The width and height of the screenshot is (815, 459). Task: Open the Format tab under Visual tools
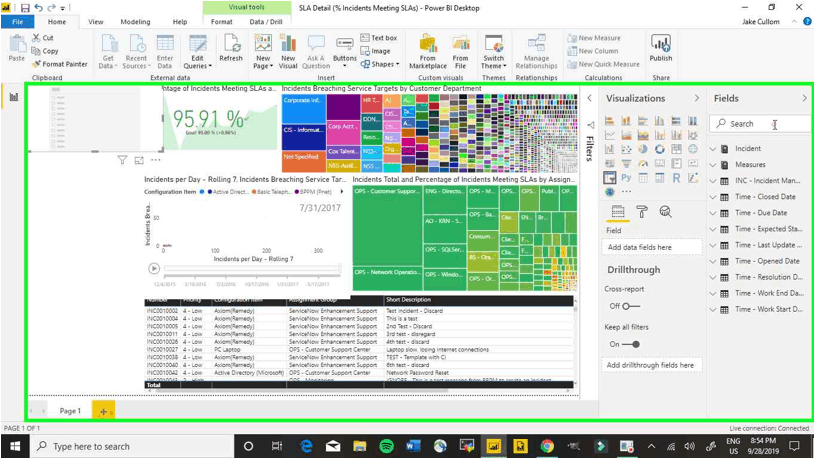tap(221, 22)
